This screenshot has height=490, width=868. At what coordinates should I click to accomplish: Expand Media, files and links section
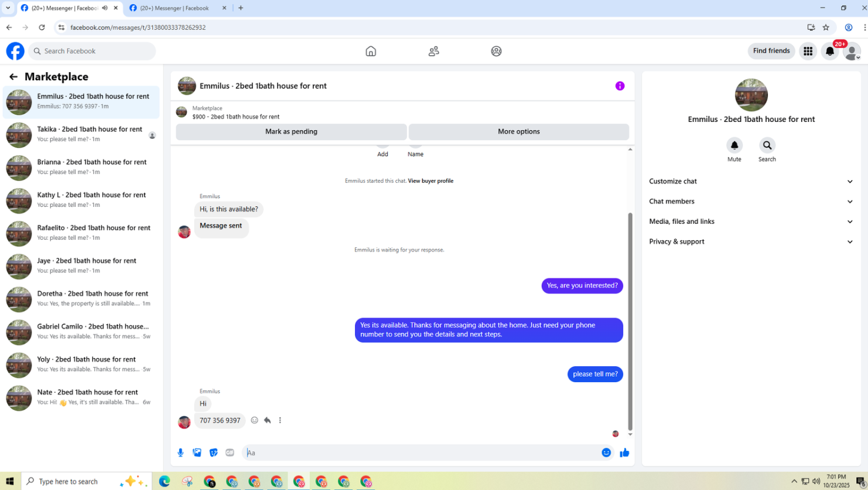click(751, 222)
